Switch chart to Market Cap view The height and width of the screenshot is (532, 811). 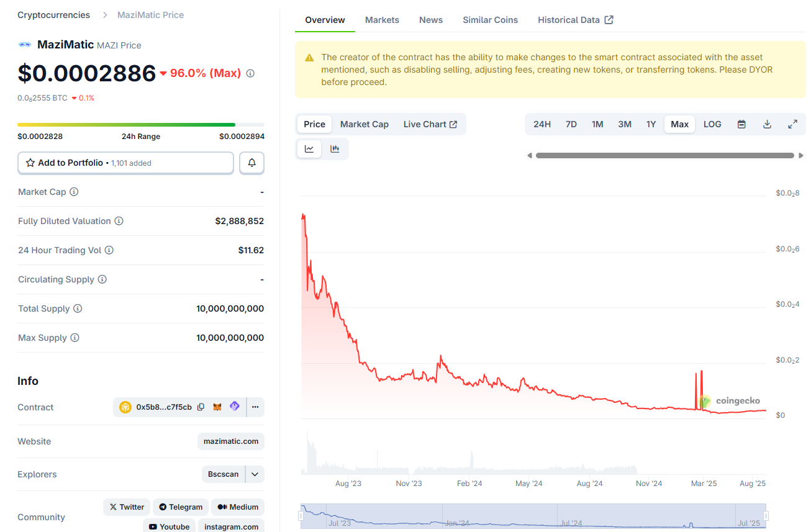coord(364,124)
